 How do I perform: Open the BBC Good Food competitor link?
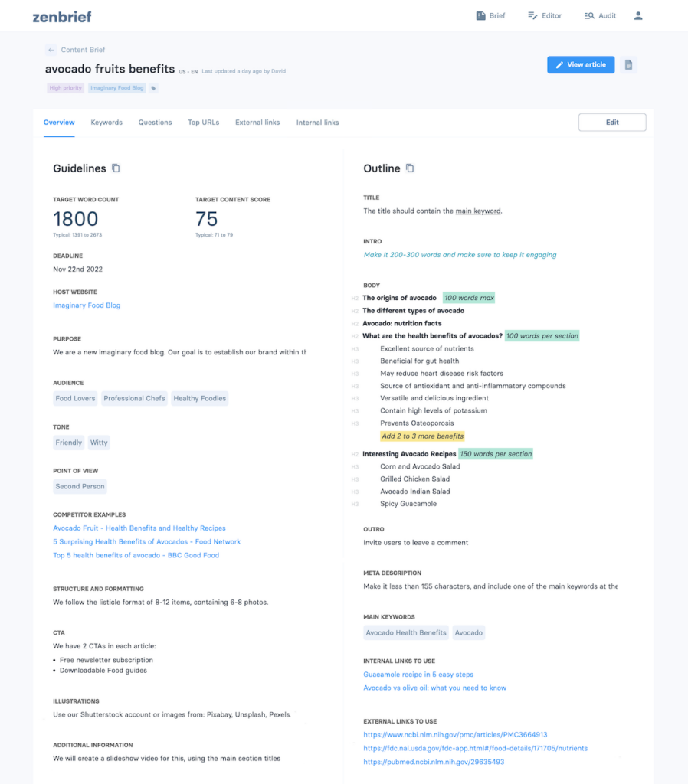(136, 555)
